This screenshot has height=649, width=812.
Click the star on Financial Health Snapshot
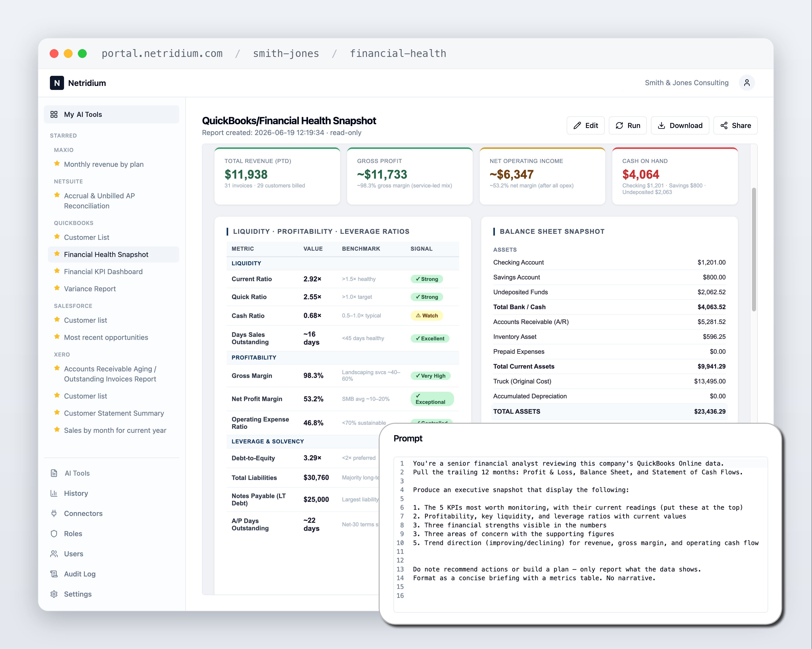pos(57,254)
